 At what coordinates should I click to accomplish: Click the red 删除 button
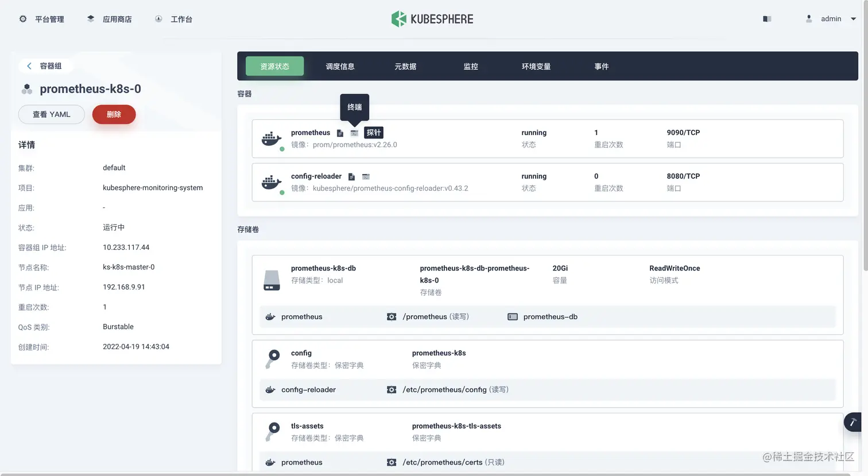[114, 114]
